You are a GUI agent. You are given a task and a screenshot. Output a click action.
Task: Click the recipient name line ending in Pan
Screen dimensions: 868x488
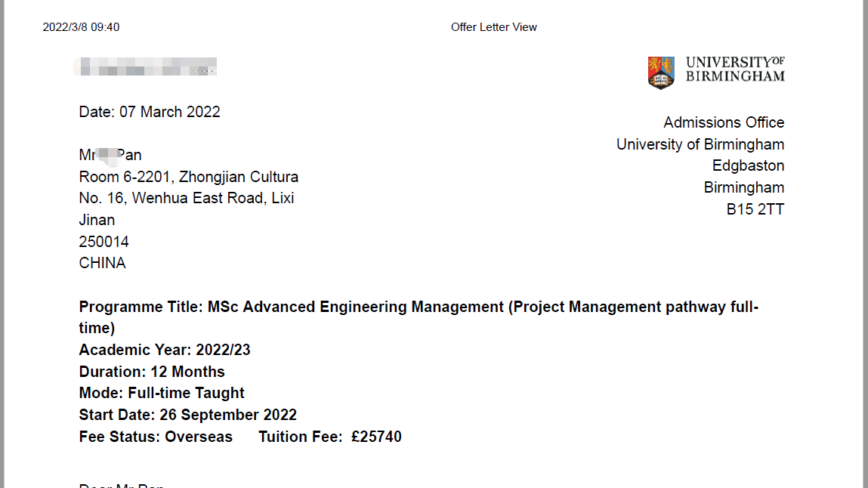110,156
